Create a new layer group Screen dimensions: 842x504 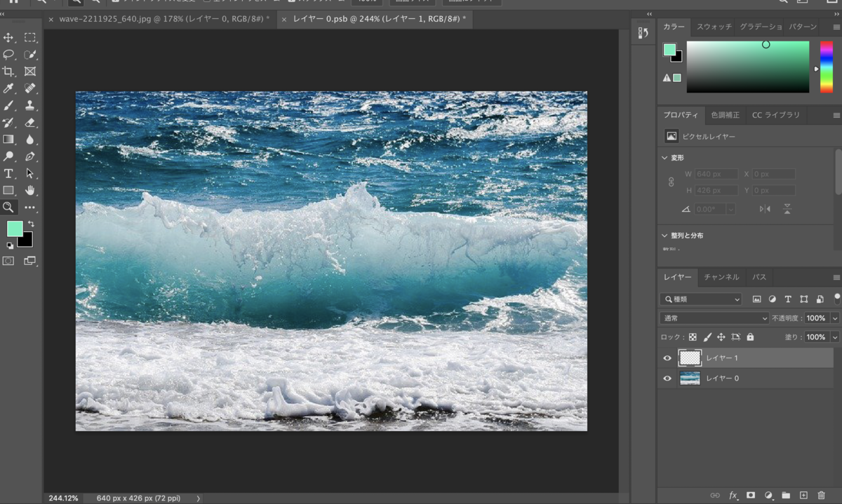tap(786, 496)
